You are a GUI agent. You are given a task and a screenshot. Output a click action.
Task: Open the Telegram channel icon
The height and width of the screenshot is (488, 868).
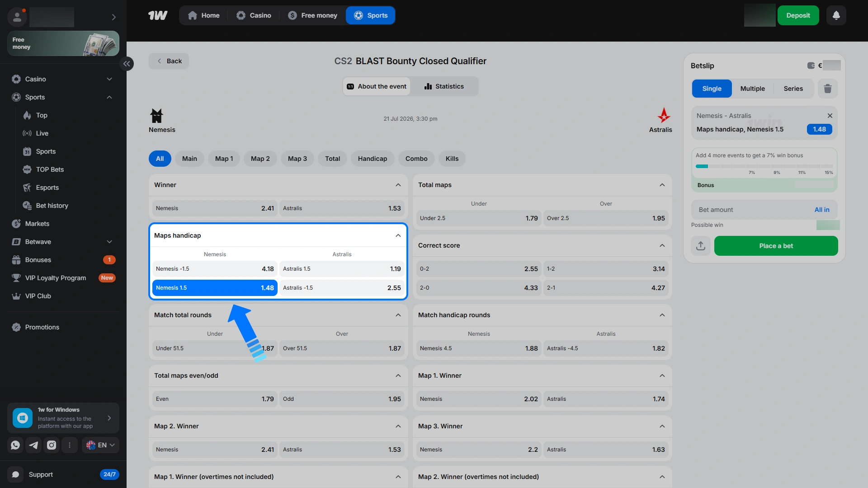(33, 445)
